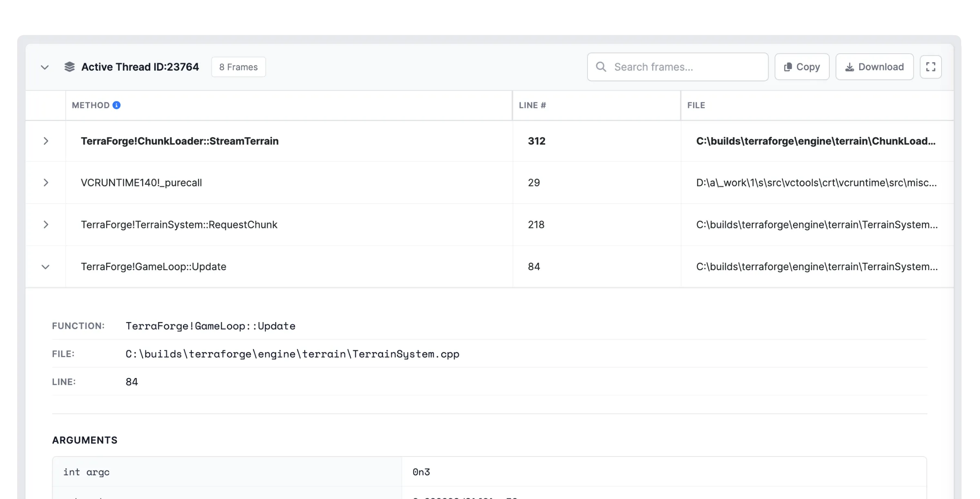
Task: Select TerraForge!ChunkLoader::StreamTerrain method text
Action: [x=180, y=141]
